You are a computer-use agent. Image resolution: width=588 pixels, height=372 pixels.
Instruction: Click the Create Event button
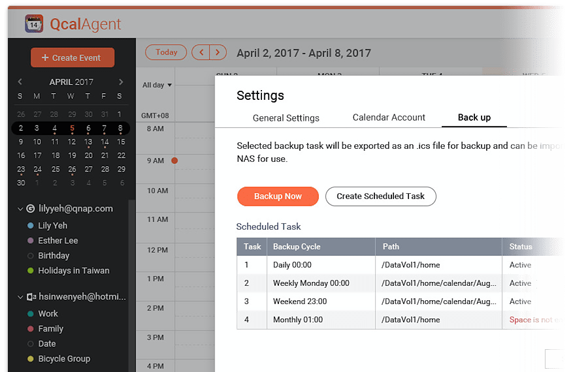coord(73,57)
